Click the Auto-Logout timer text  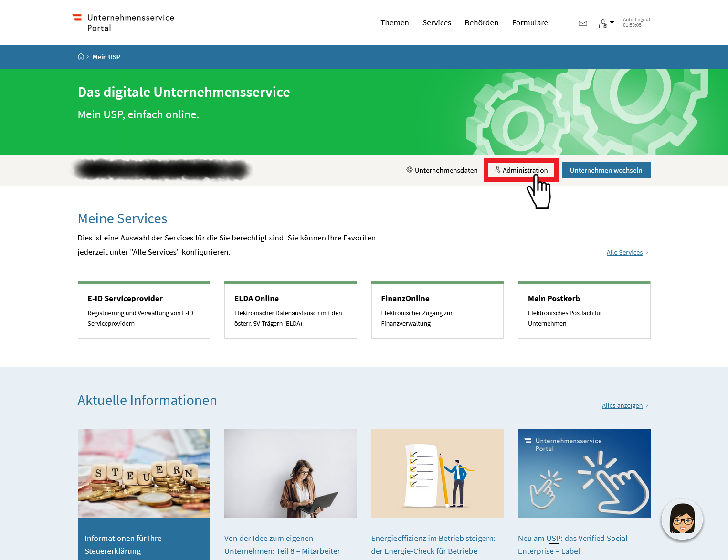(x=636, y=22)
